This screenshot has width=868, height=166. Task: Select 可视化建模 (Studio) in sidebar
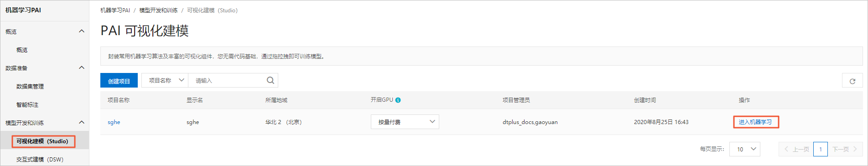[42, 141]
